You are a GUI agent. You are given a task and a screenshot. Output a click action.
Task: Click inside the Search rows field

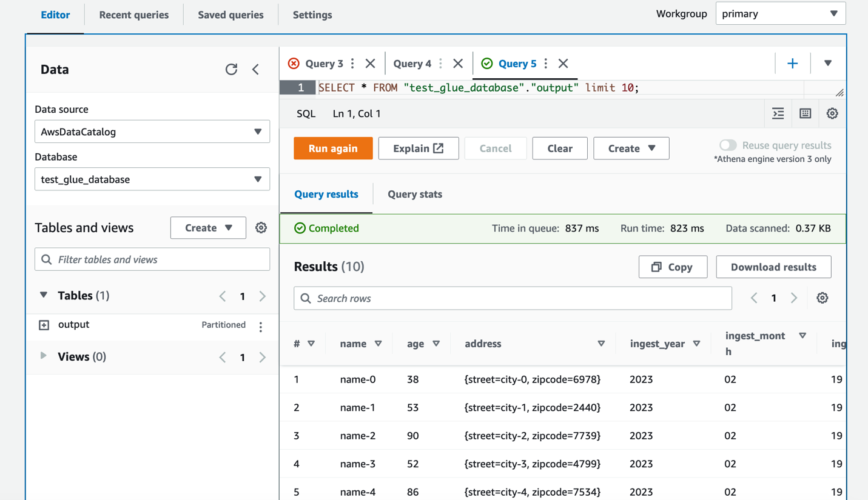click(513, 298)
